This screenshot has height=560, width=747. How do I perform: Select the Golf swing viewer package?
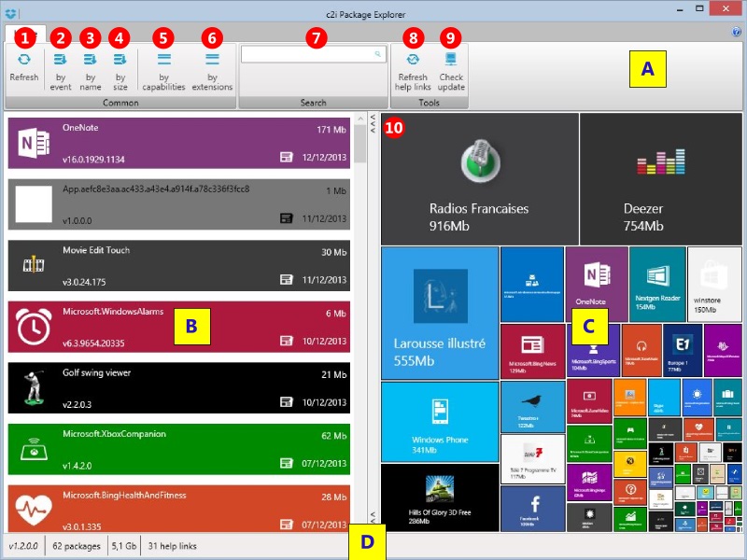[x=179, y=387]
